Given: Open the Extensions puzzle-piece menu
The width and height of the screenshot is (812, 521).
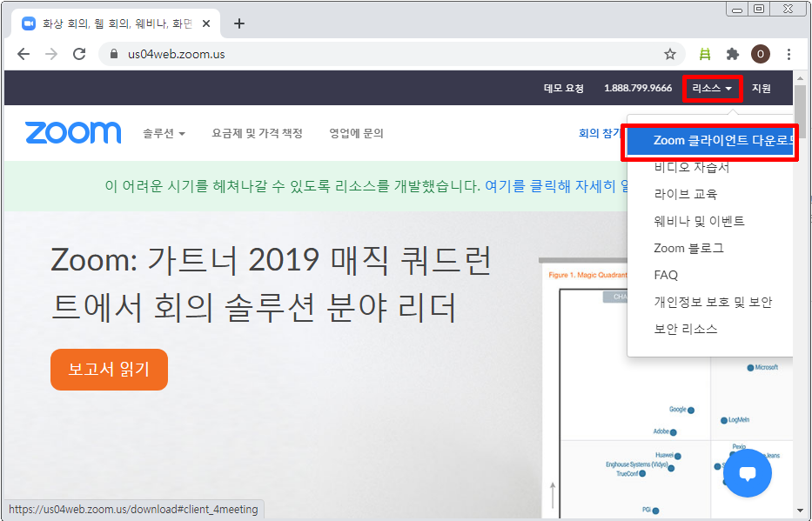Looking at the screenshot, I should coord(732,54).
